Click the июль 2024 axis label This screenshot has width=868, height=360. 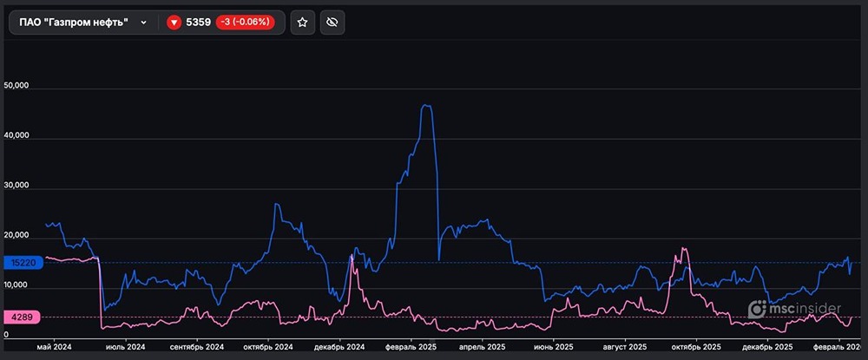124,347
